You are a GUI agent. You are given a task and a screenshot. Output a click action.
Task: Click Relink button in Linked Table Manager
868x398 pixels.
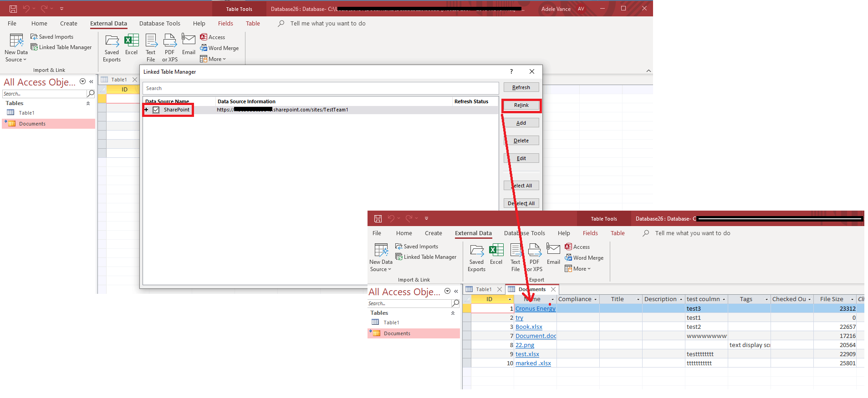coord(521,105)
